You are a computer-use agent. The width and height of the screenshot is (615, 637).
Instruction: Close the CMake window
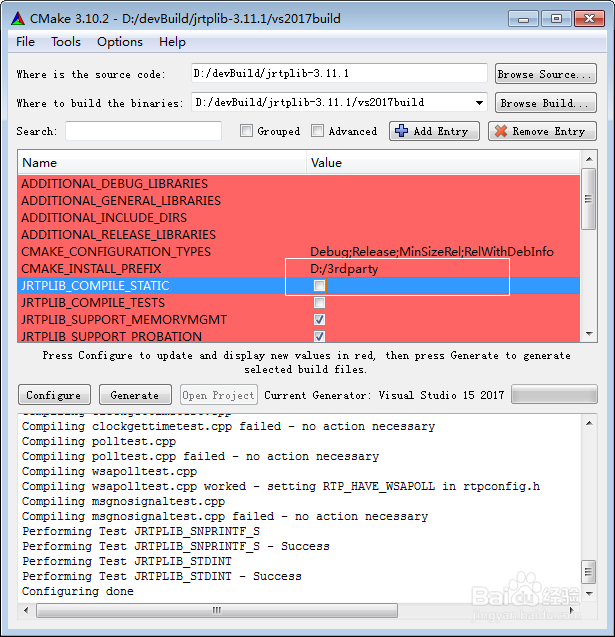(x=589, y=19)
